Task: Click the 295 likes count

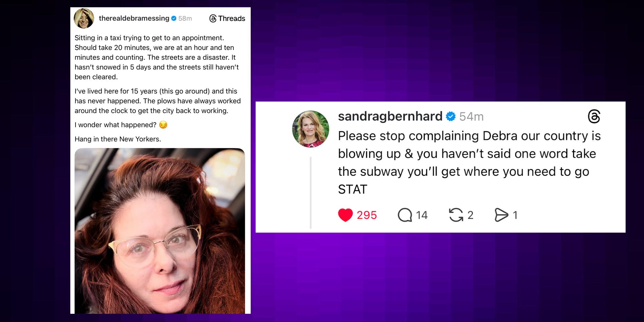Action: pyautogui.click(x=367, y=215)
